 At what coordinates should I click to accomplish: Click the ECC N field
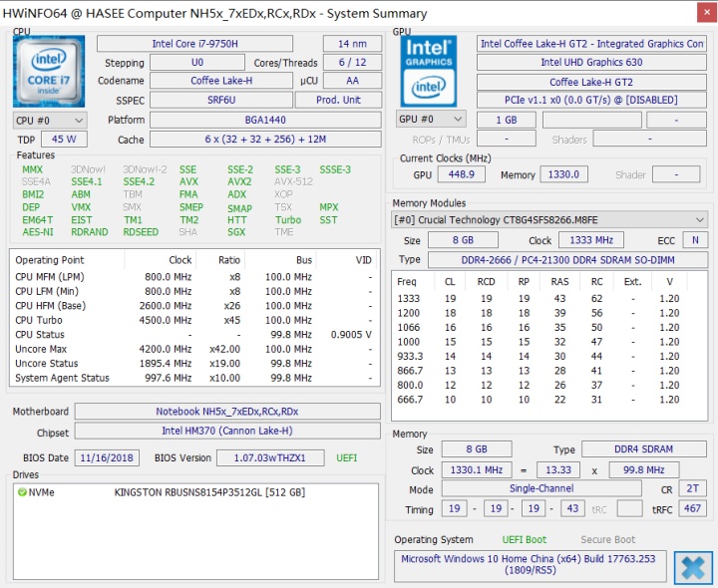695,240
